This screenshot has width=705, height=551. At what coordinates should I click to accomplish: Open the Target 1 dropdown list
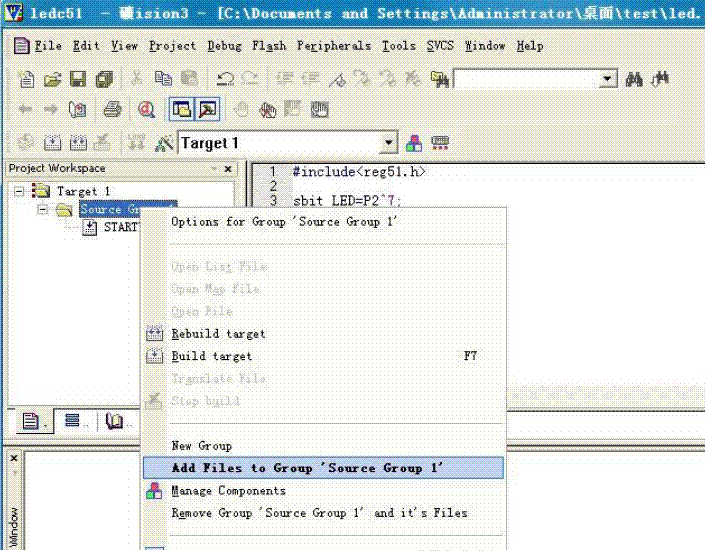pyautogui.click(x=389, y=143)
